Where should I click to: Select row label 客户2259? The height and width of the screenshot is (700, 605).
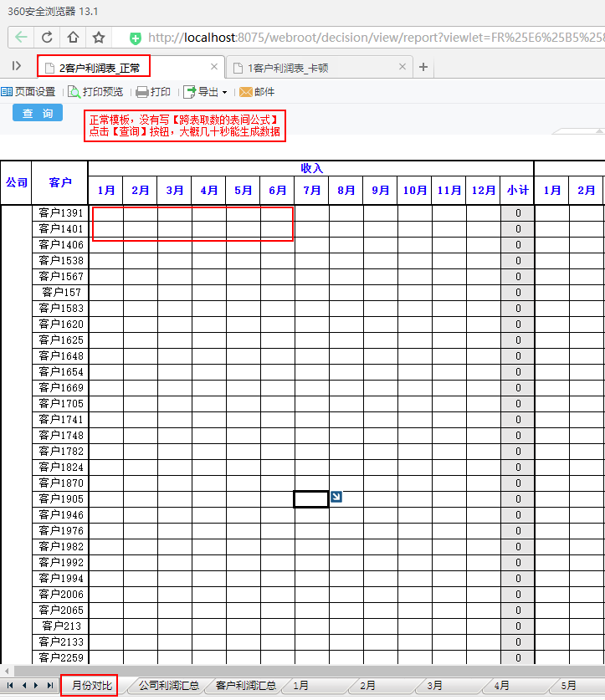click(x=61, y=657)
